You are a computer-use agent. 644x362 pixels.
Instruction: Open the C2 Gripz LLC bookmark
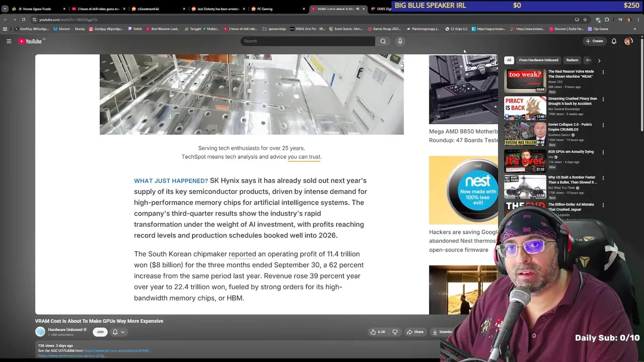pyautogui.click(x=457, y=29)
